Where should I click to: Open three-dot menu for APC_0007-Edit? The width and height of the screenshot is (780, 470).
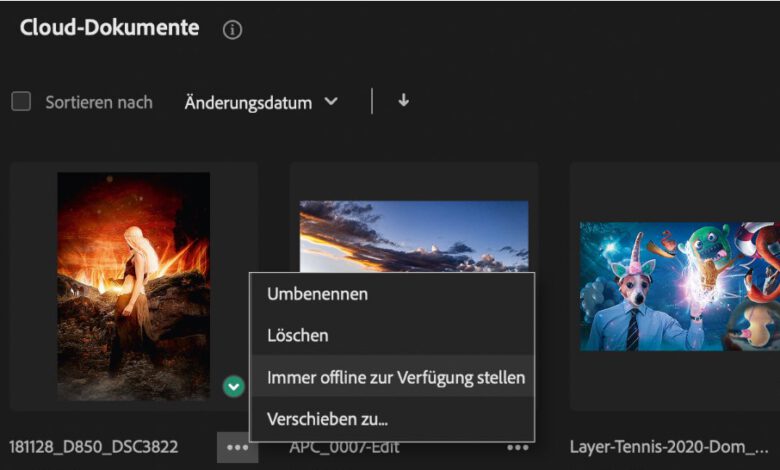click(x=517, y=448)
